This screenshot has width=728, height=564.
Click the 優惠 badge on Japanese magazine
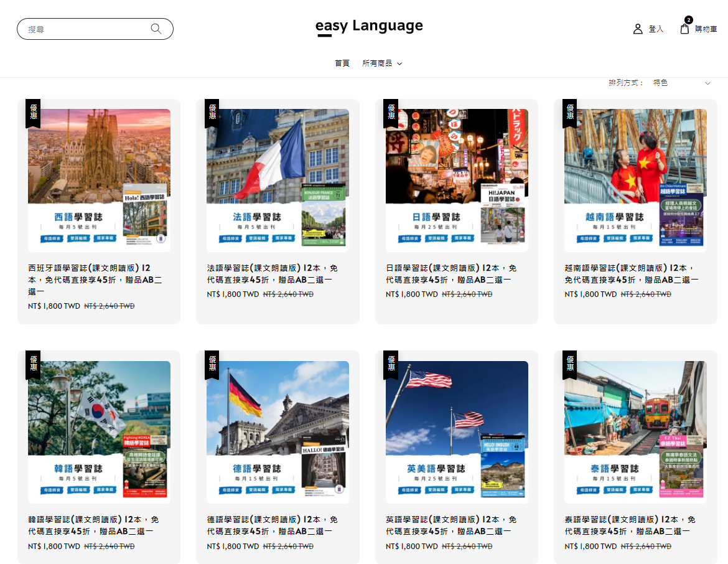pos(391,112)
